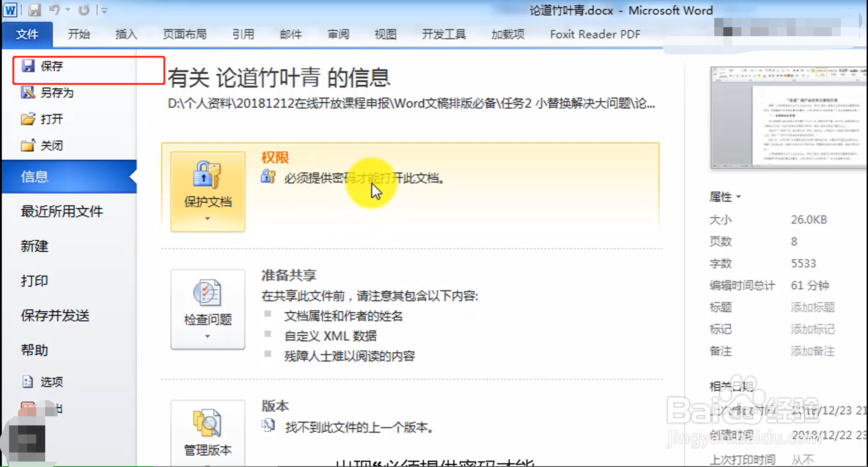
Task: Click the 保存 floppy disk icon
Action: (x=28, y=66)
